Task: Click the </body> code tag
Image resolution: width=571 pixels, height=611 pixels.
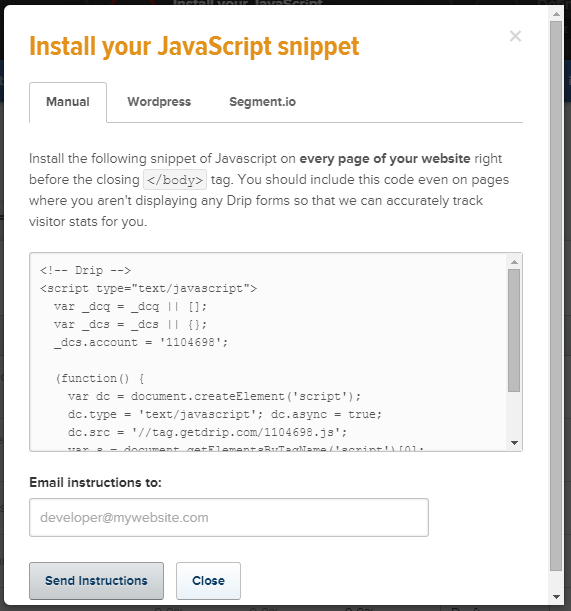Action: (175, 180)
